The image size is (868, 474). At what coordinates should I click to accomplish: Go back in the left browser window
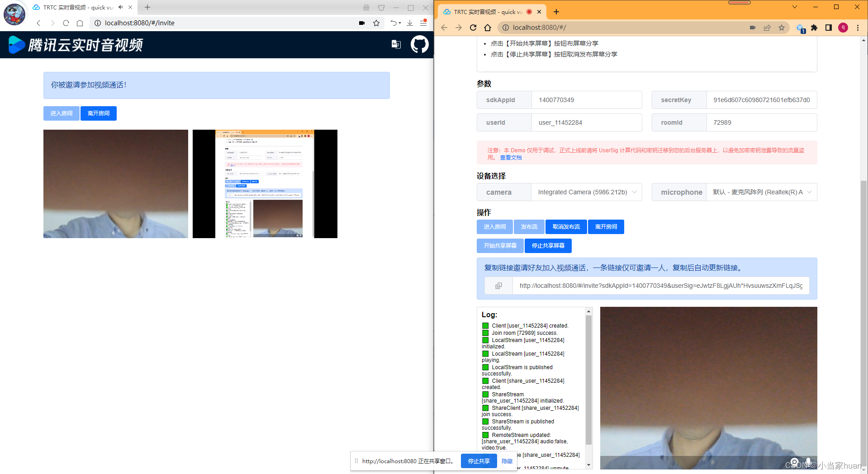click(38, 23)
